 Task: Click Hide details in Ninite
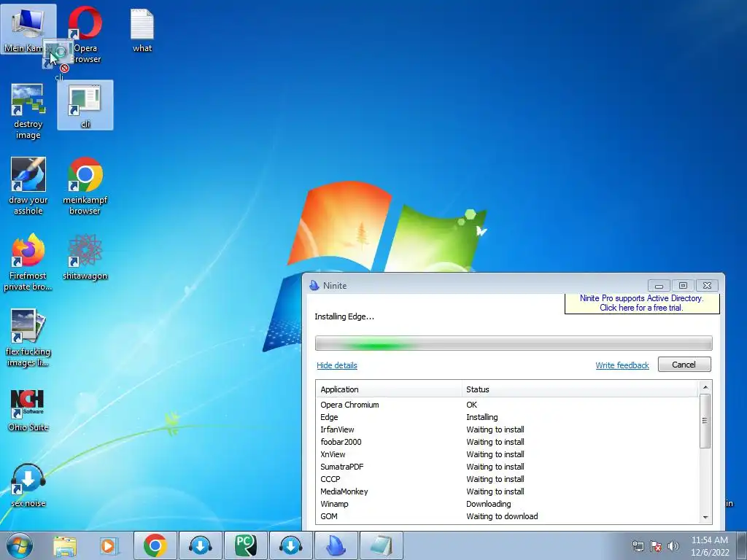tap(337, 365)
